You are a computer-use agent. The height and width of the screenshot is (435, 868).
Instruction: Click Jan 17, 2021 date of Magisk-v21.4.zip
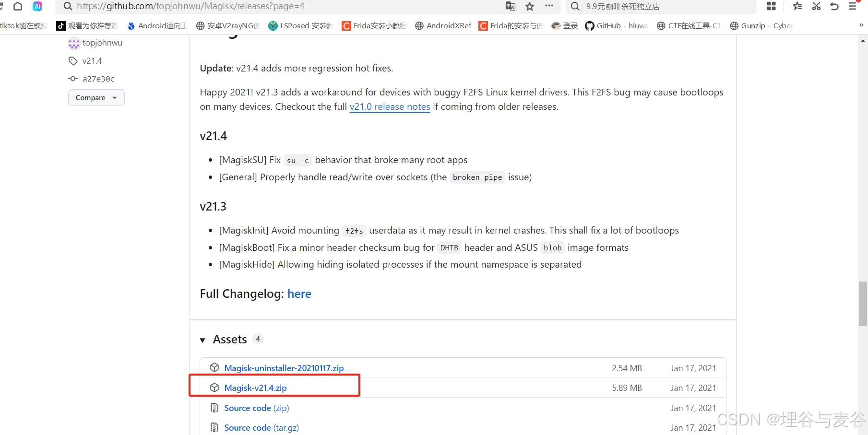coord(693,388)
